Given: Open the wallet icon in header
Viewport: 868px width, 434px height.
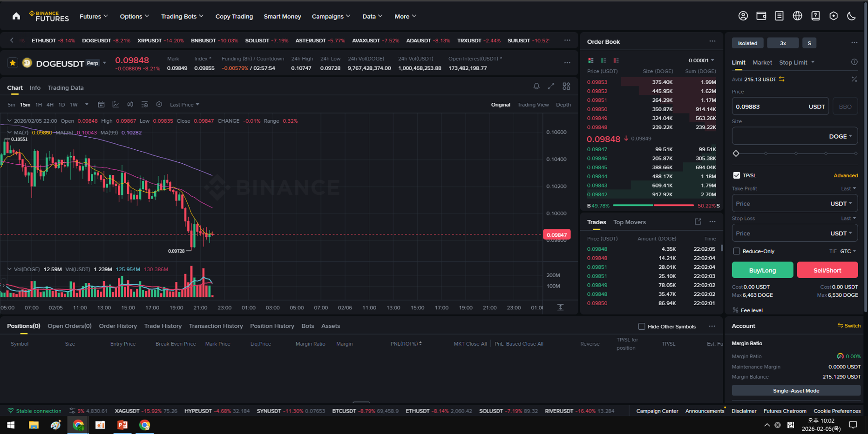Looking at the screenshot, I should (761, 16).
